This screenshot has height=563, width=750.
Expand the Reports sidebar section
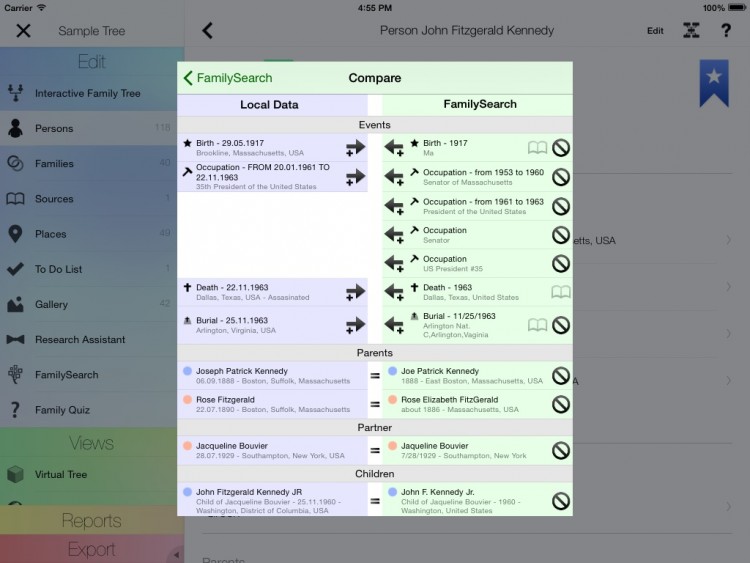pyautogui.click(x=92, y=520)
